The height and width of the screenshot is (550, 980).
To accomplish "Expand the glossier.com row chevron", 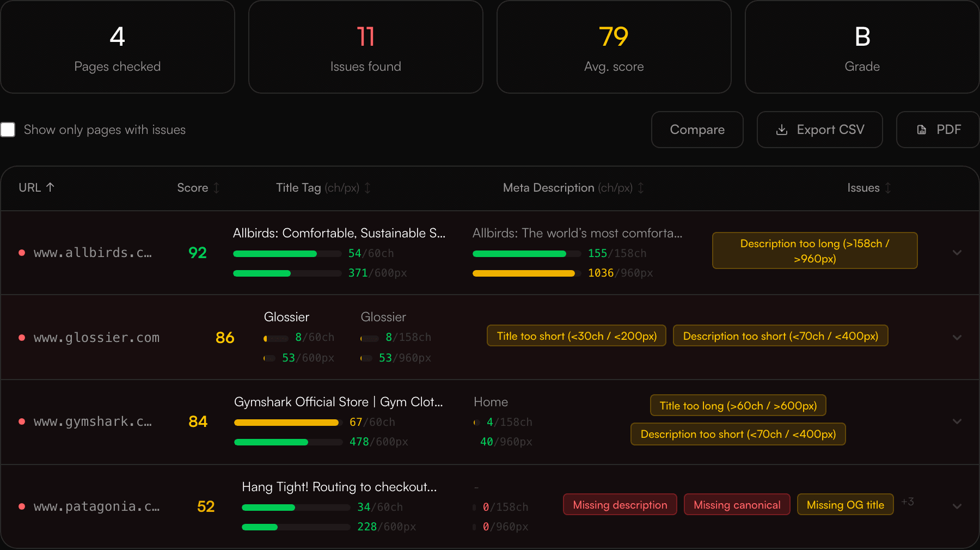I will point(957,338).
